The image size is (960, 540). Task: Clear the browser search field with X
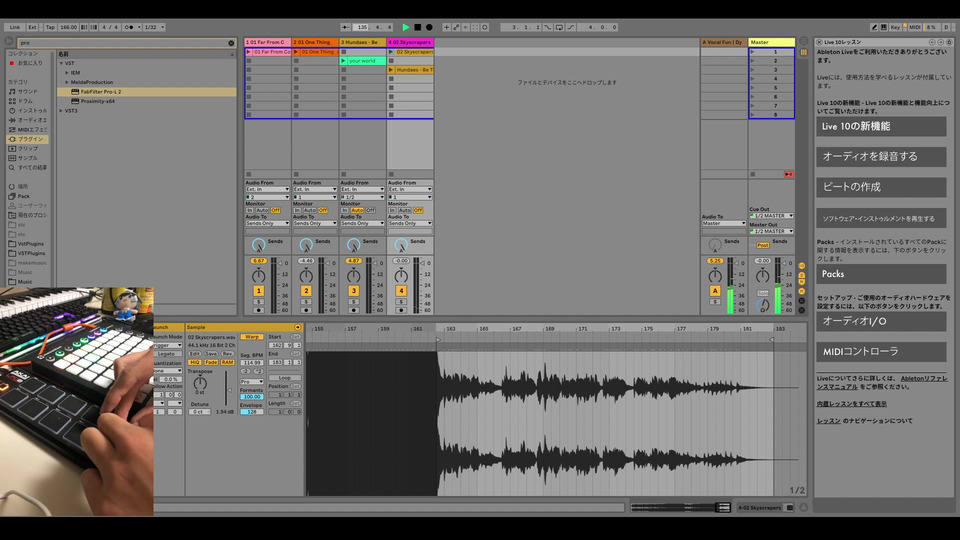pos(231,43)
